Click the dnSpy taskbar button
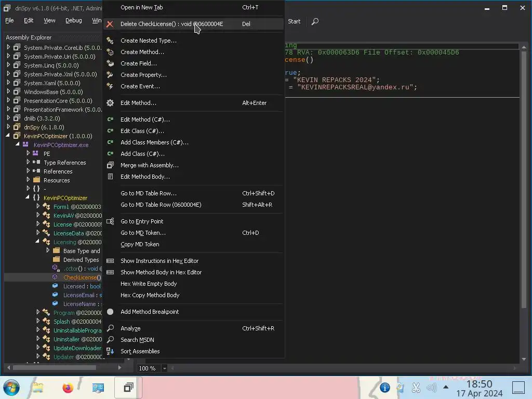Image resolution: width=532 pixels, height=399 pixels. [x=128, y=388]
